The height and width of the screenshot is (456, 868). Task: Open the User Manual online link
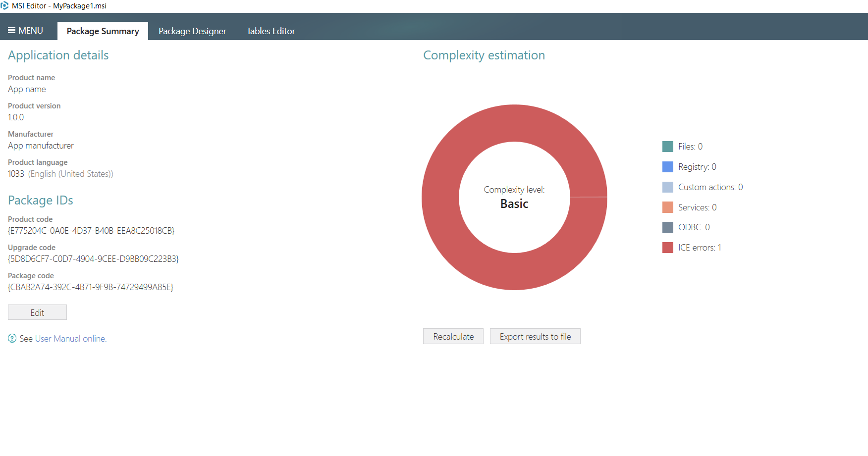(71, 339)
